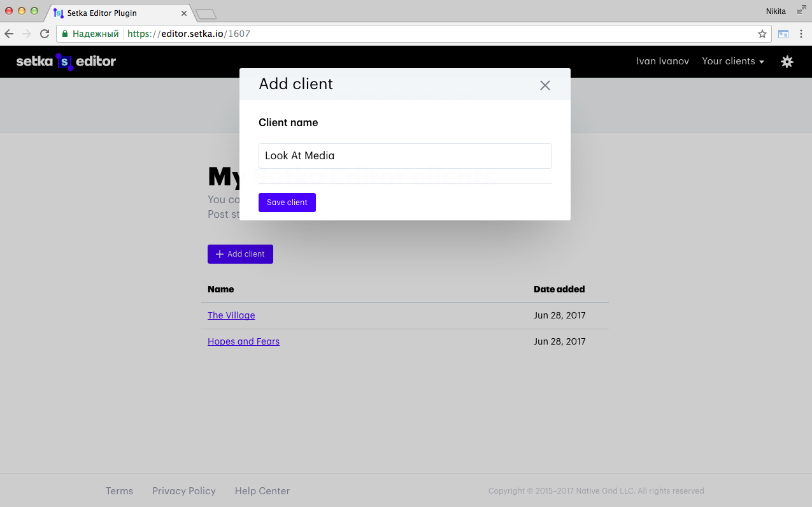The height and width of the screenshot is (507, 812).
Task: Save the new client
Action: pos(287,203)
